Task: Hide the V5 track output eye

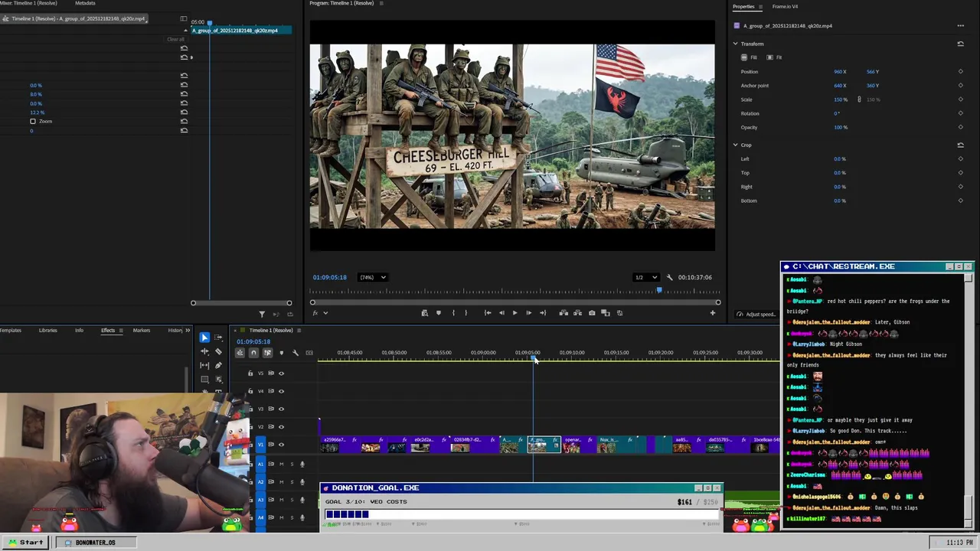Action: click(x=281, y=373)
